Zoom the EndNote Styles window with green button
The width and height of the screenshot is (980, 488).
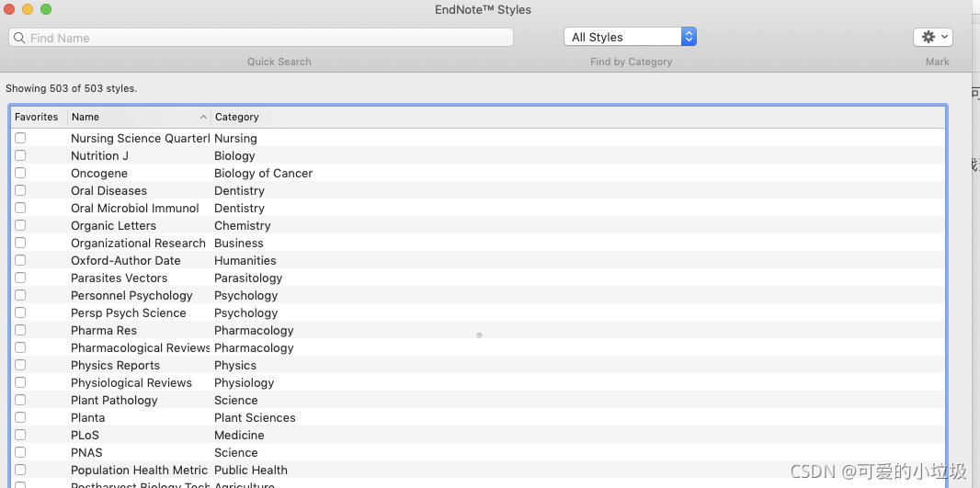click(46, 9)
